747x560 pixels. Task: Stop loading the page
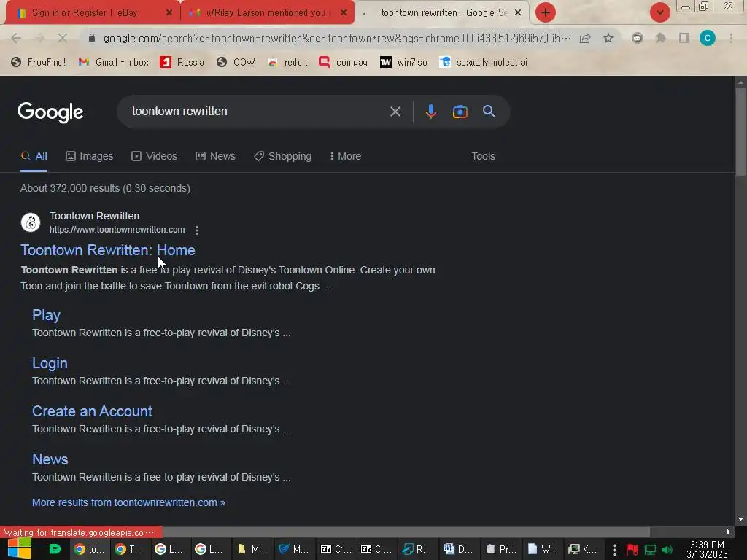pos(62,38)
